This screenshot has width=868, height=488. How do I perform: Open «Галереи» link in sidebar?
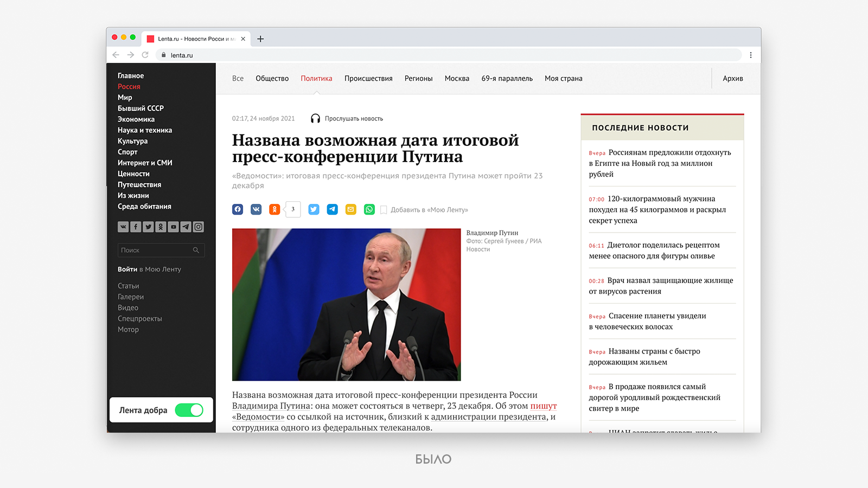(x=131, y=297)
